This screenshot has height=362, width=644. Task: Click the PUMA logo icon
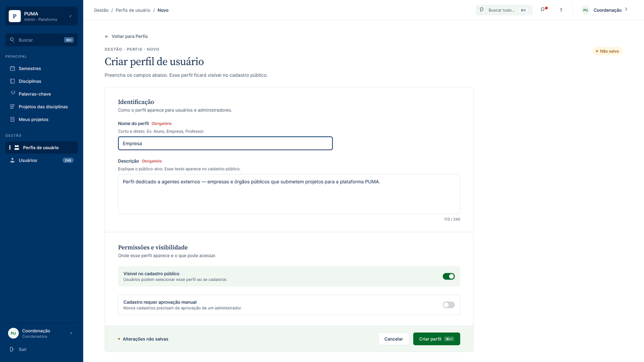[14, 16]
